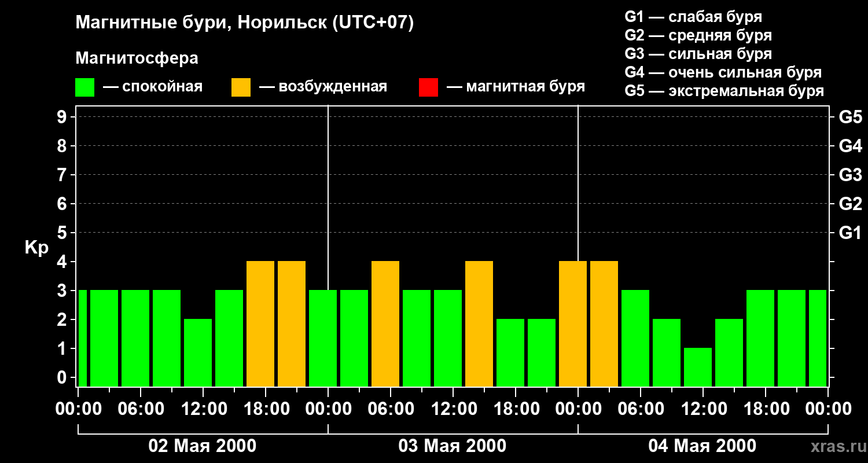Image resolution: width=868 pixels, height=463 pixels.
Task: Click the '— возбужденная' legend label
Action: (323, 87)
